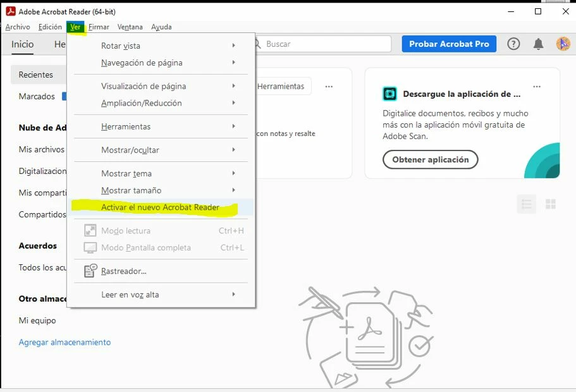576x392 pixels.
Task: Expand the Rotar vista submenu
Action: pos(234,45)
